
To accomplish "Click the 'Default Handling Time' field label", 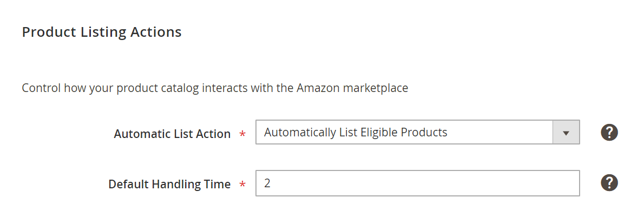I will point(169,184).
